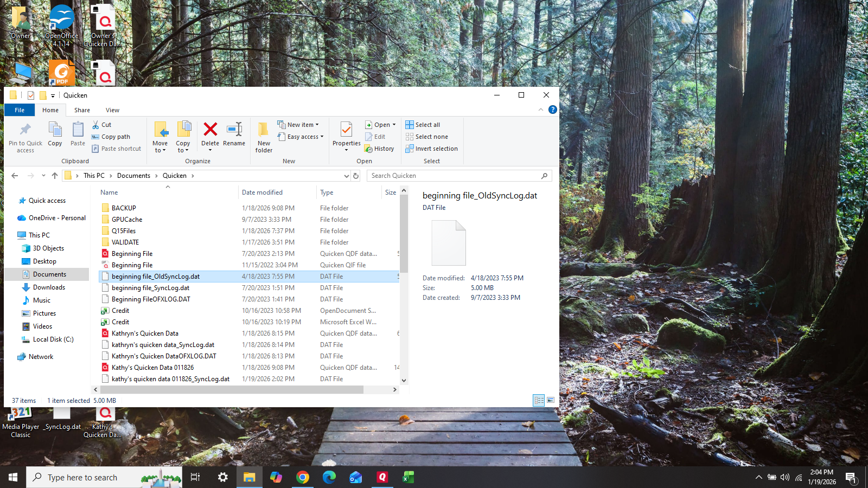Click Documents in the address breadcrumb

click(133, 176)
